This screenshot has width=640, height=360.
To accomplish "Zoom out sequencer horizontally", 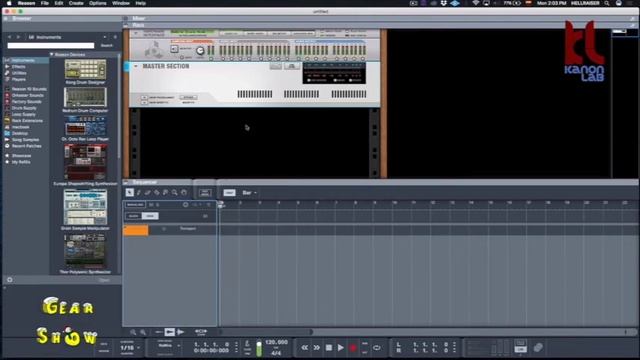I will [x=133, y=332].
